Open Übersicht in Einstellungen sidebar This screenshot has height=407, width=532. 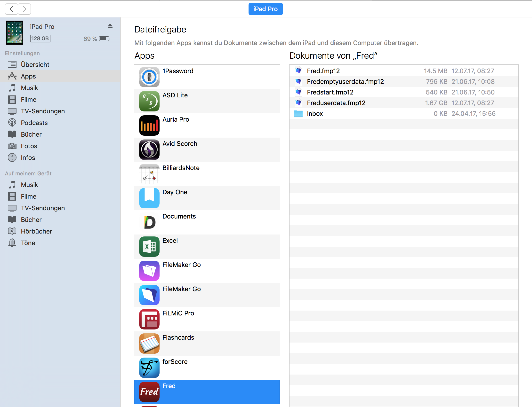click(35, 65)
